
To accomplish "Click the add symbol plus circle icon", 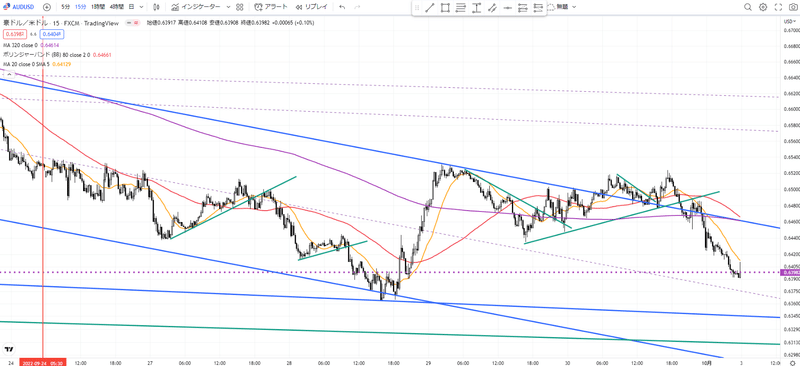I will click(x=47, y=7).
